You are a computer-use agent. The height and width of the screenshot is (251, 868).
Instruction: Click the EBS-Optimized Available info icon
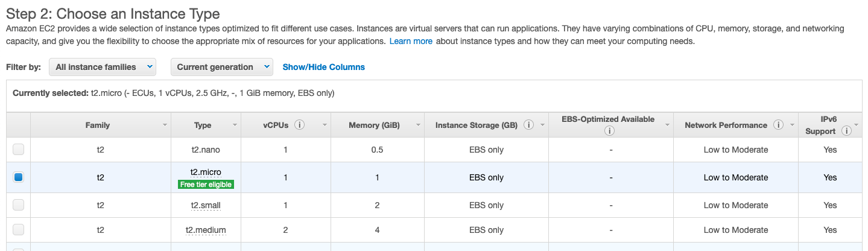tap(610, 131)
